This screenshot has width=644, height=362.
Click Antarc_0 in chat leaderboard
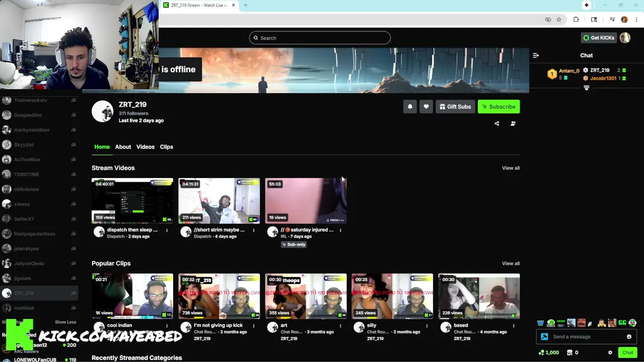click(x=569, y=71)
